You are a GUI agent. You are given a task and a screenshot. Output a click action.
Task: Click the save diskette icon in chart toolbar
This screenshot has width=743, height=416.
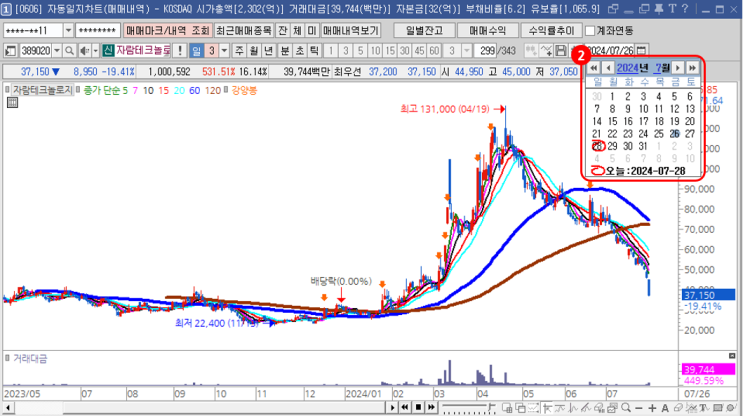[561, 50]
